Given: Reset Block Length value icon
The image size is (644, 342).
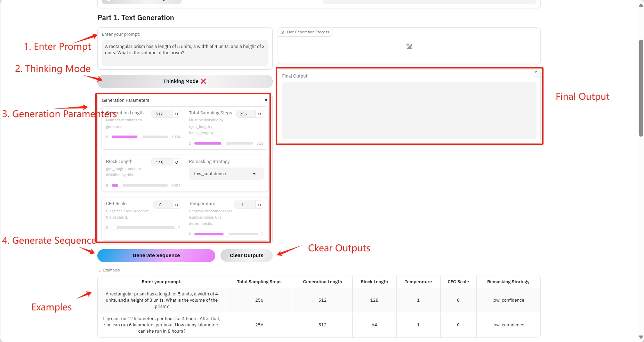Looking at the screenshot, I should click(x=177, y=163).
